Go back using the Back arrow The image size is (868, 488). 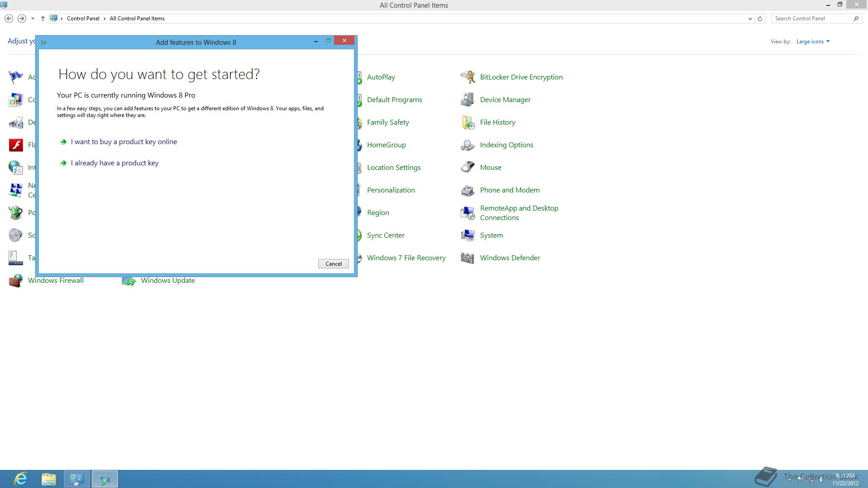(9, 19)
